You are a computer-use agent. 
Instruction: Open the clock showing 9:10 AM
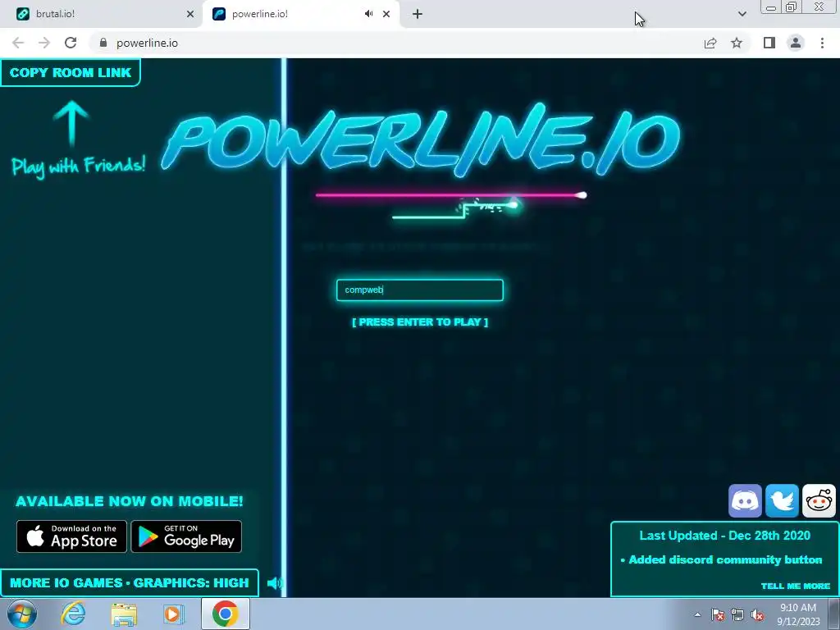click(x=798, y=614)
